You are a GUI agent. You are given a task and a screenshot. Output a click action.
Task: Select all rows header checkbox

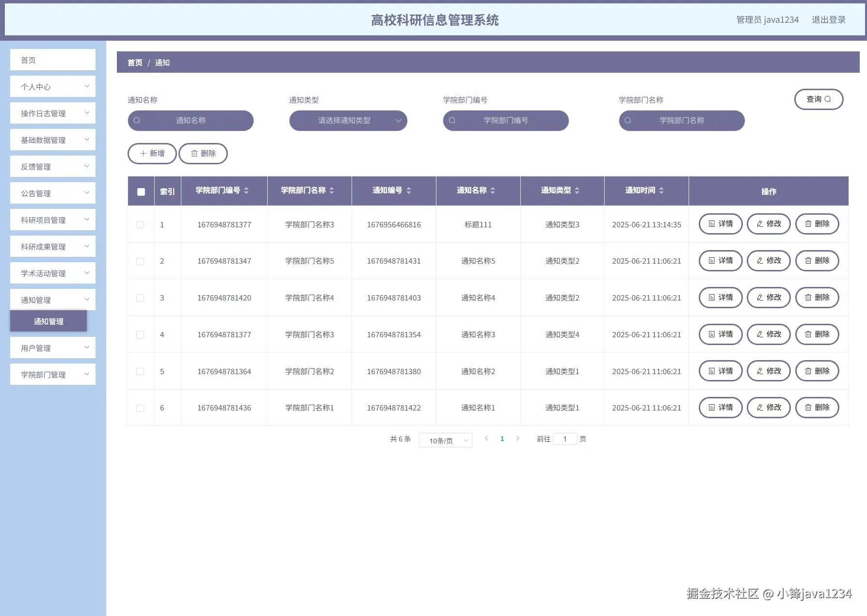pyautogui.click(x=141, y=191)
